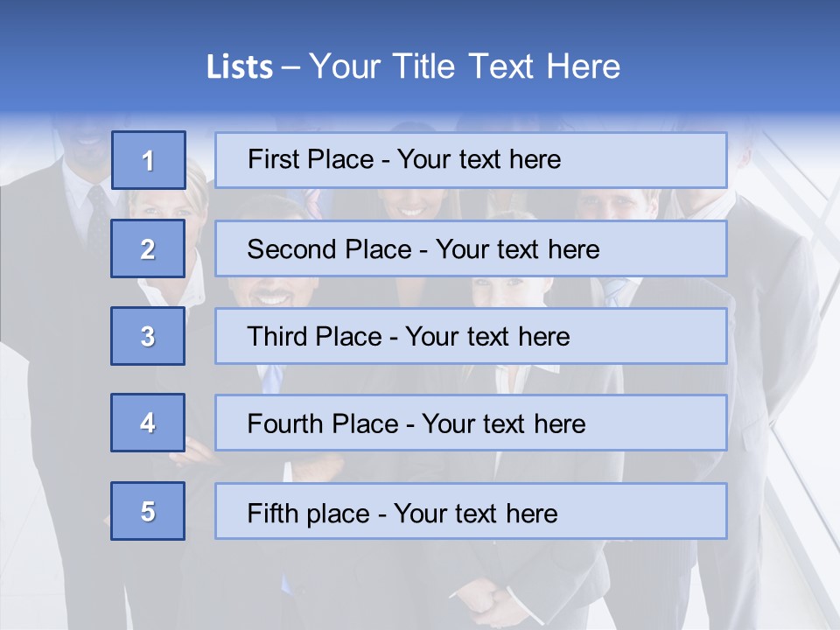Screen dimensions: 840x630
Task: Click the number 1 box
Action: pos(148,160)
